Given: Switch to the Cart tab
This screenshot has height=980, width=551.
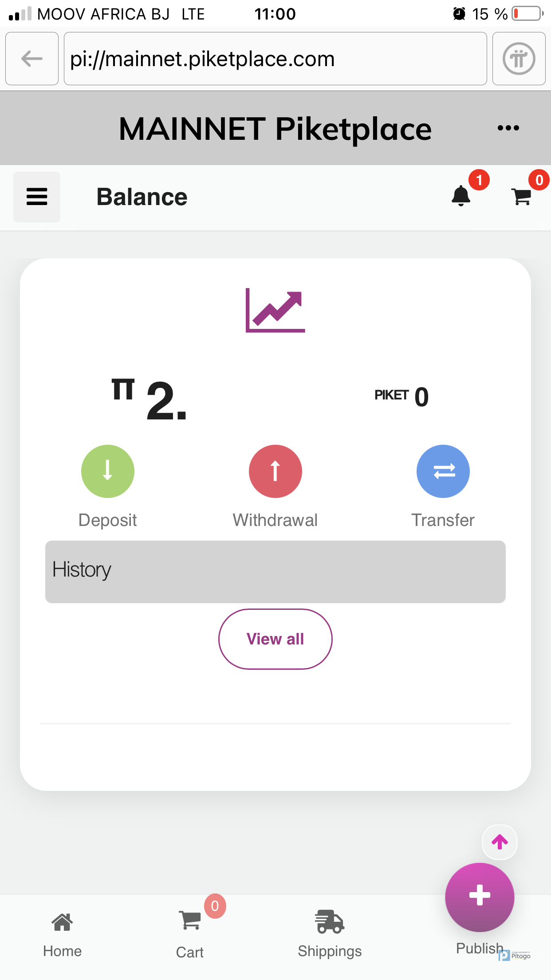Looking at the screenshot, I should pyautogui.click(x=190, y=934).
